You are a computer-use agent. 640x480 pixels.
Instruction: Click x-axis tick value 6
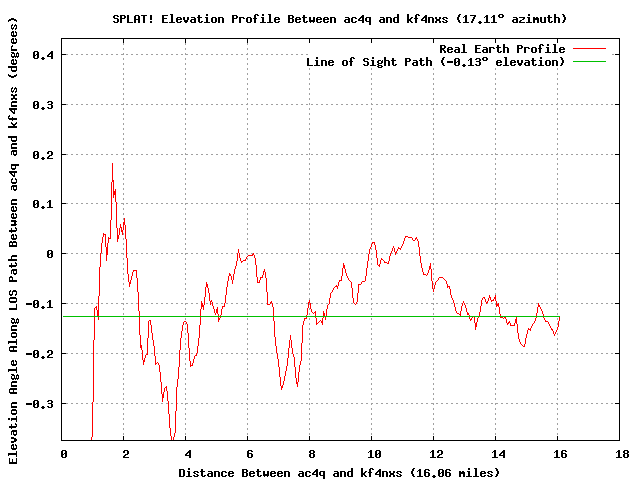(249, 454)
